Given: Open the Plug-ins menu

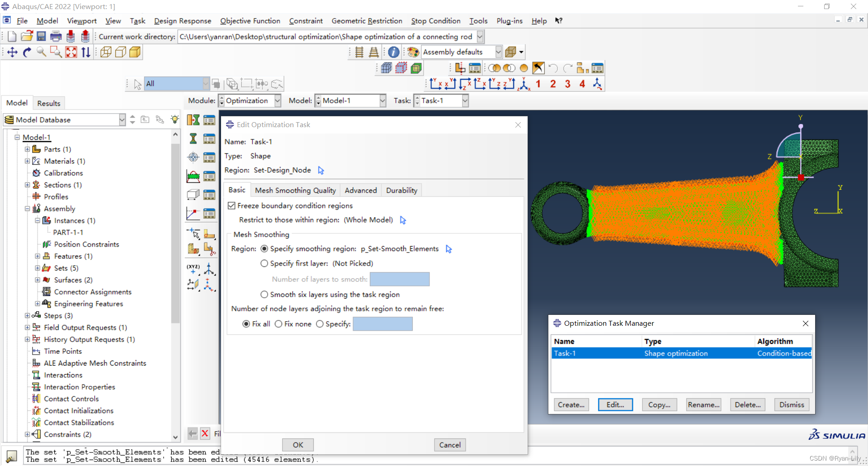Looking at the screenshot, I should point(509,21).
